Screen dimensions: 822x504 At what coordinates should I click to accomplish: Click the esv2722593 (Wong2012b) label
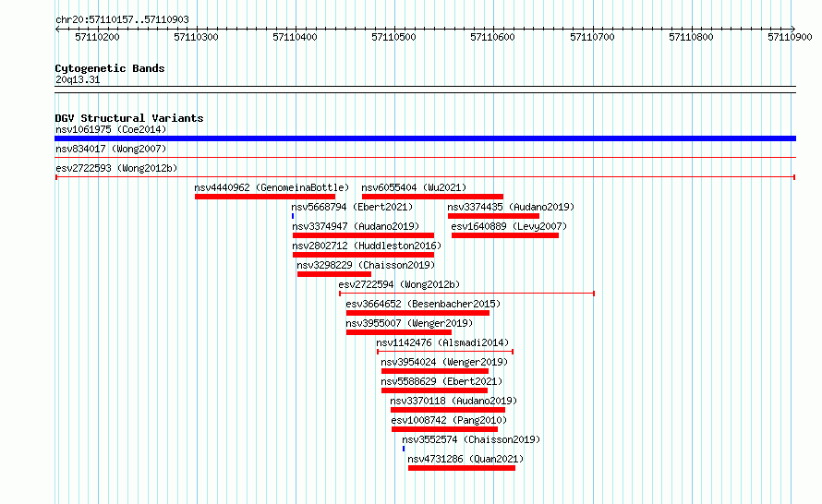point(116,168)
